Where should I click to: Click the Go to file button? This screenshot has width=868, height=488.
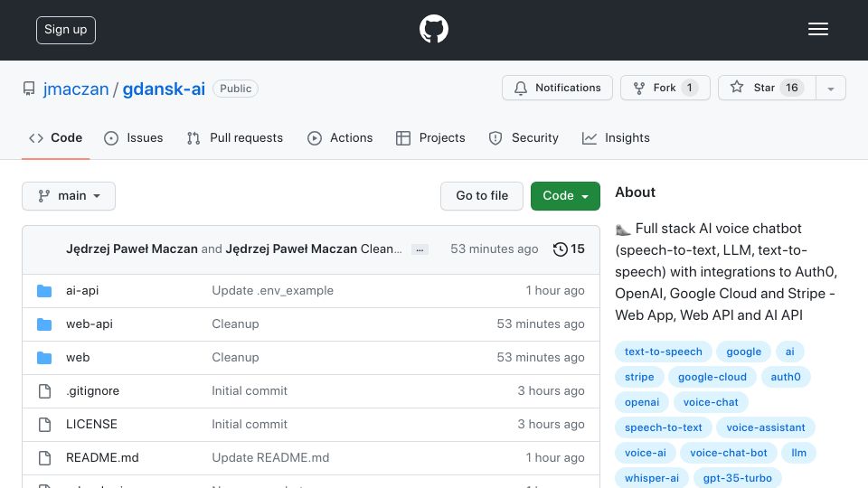coord(482,196)
